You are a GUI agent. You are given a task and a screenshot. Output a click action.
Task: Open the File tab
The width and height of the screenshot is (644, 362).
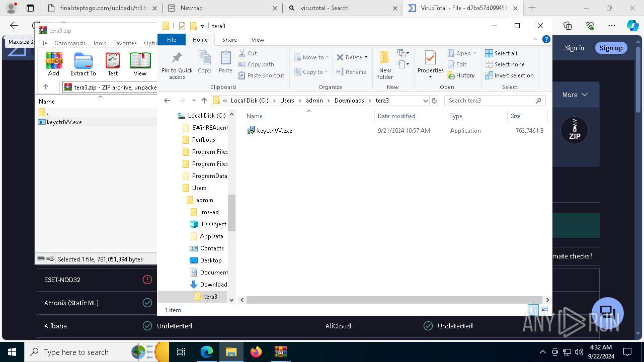point(172,40)
